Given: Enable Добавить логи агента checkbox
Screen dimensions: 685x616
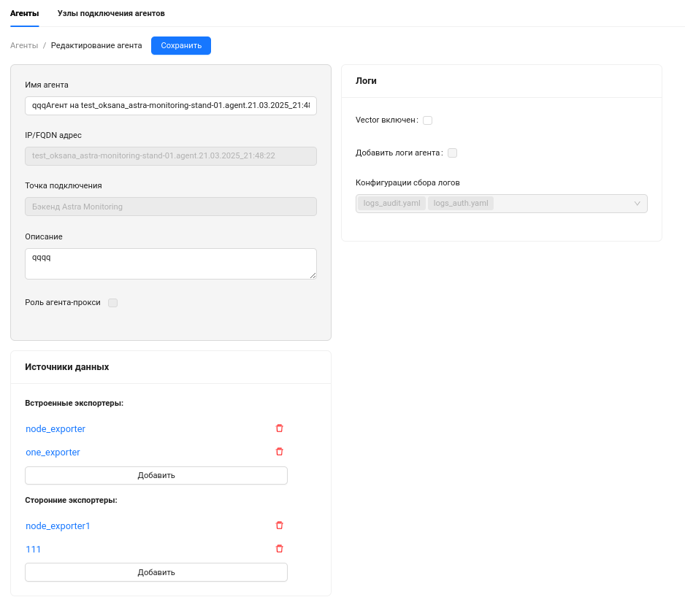Looking at the screenshot, I should (x=452, y=153).
